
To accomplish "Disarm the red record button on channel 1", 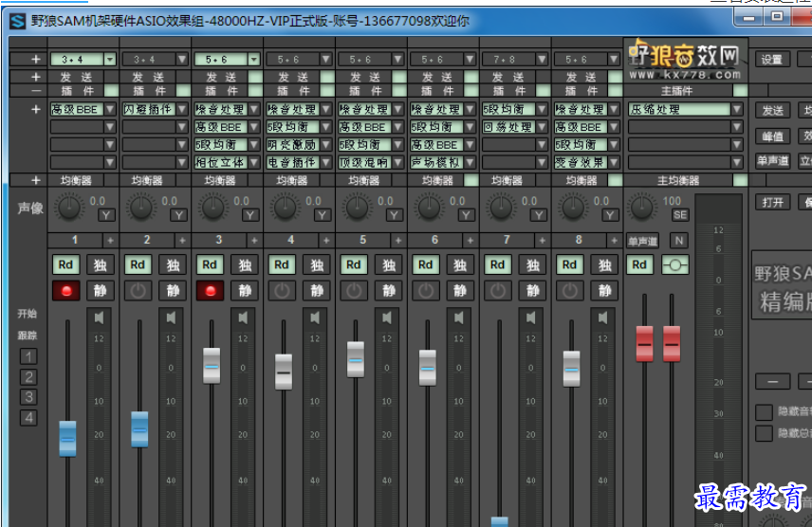I will tap(66, 291).
